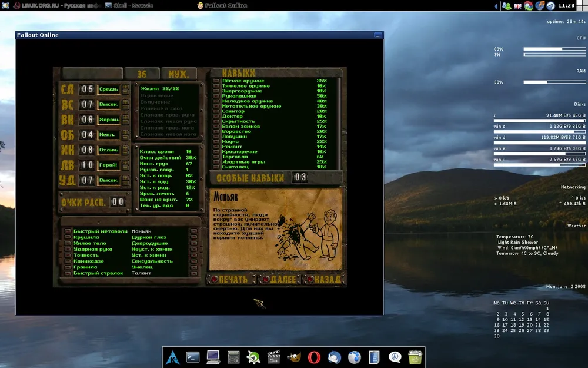Expand hidden tray icons with left arrow
The height and width of the screenshot is (368, 588).
pyautogui.click(x=496, y=6)
